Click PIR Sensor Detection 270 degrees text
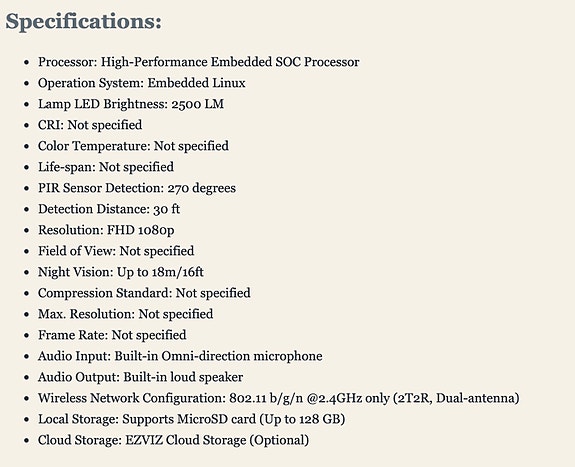The image size is (575, 467). point(137,188)
